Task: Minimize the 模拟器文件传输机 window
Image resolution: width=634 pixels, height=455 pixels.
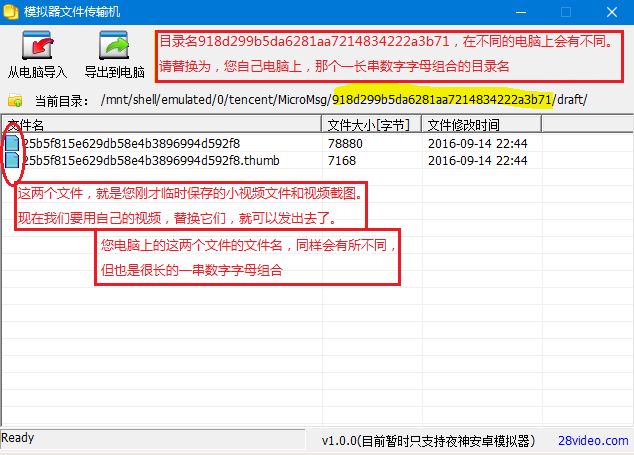Action: pyautogui.click(x=521, y=12)
